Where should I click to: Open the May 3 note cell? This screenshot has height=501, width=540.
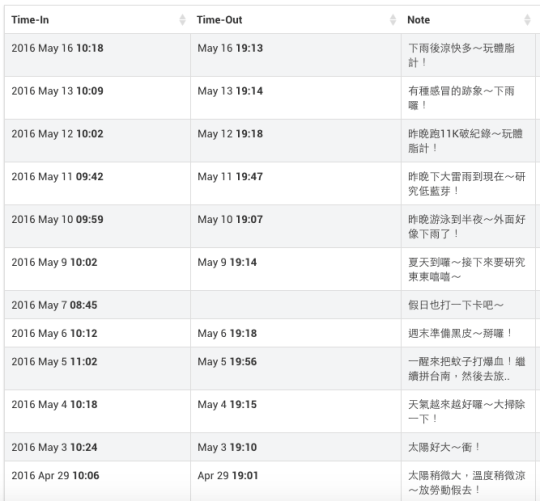[468, 447]
